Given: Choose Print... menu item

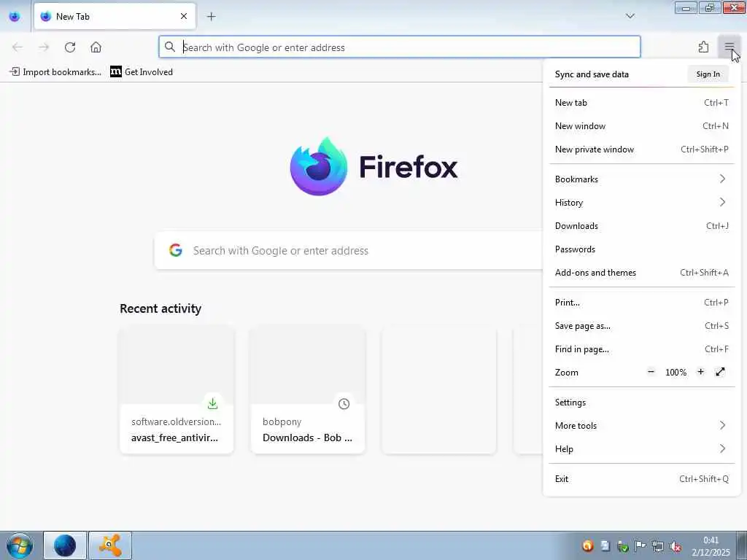Looking at the screenshot, I should (642, 303).
